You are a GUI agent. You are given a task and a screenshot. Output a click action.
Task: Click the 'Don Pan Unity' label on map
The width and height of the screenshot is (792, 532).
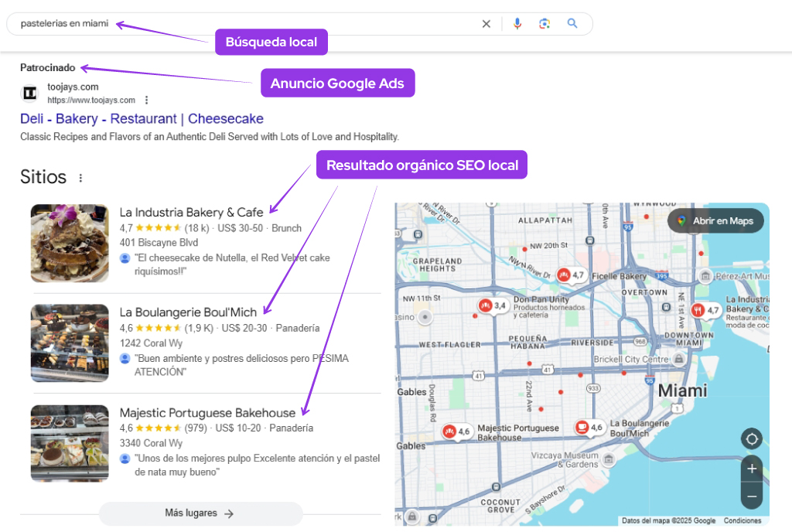[541, 299]
